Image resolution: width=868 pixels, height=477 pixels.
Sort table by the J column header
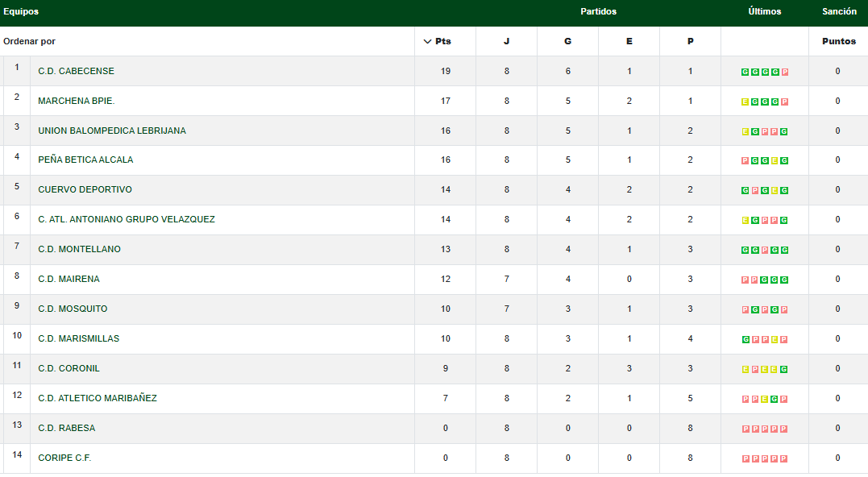pos(506,42)
